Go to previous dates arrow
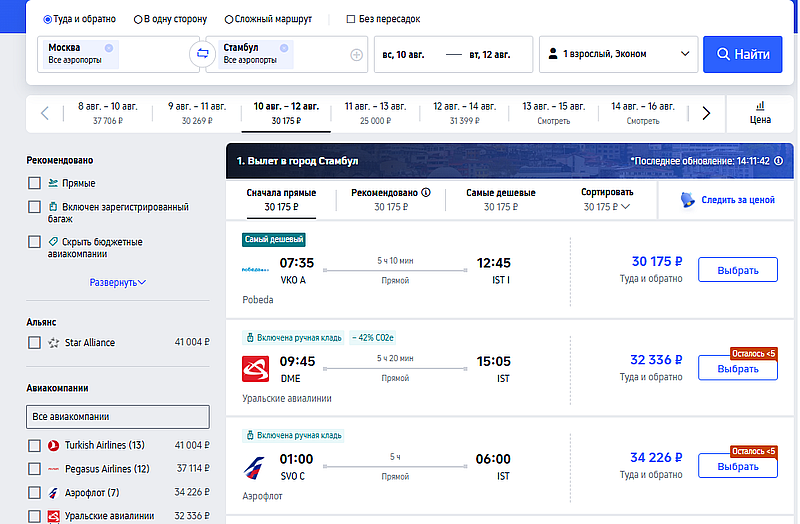 click(45, 113)
